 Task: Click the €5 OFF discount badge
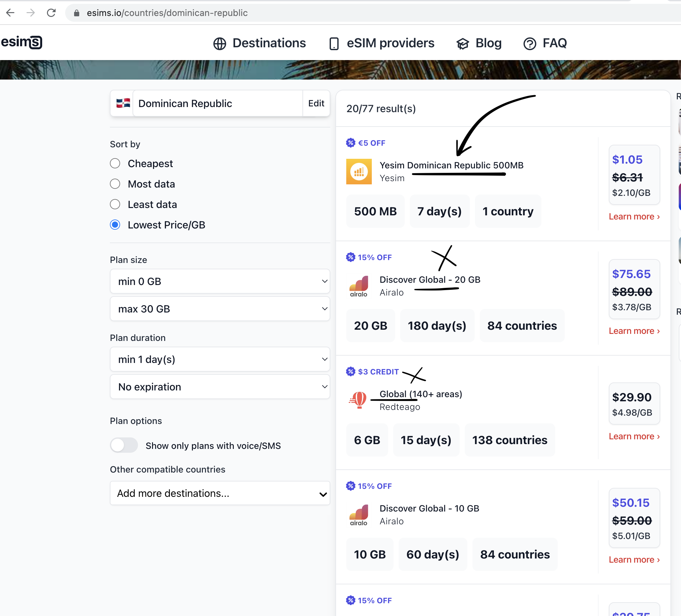tap(366, 143)
